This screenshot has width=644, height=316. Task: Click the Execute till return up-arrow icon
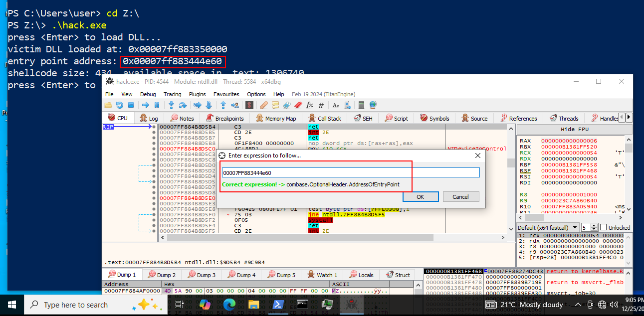point(223,105)
